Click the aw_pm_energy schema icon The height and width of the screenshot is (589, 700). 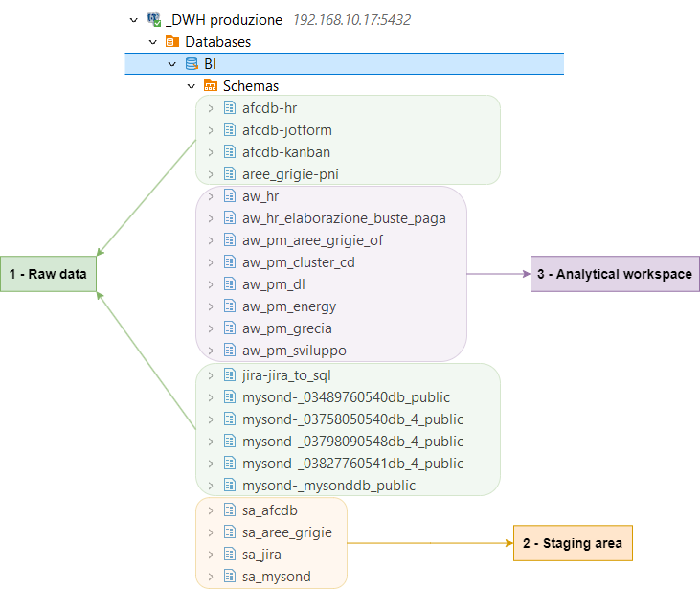229,306
